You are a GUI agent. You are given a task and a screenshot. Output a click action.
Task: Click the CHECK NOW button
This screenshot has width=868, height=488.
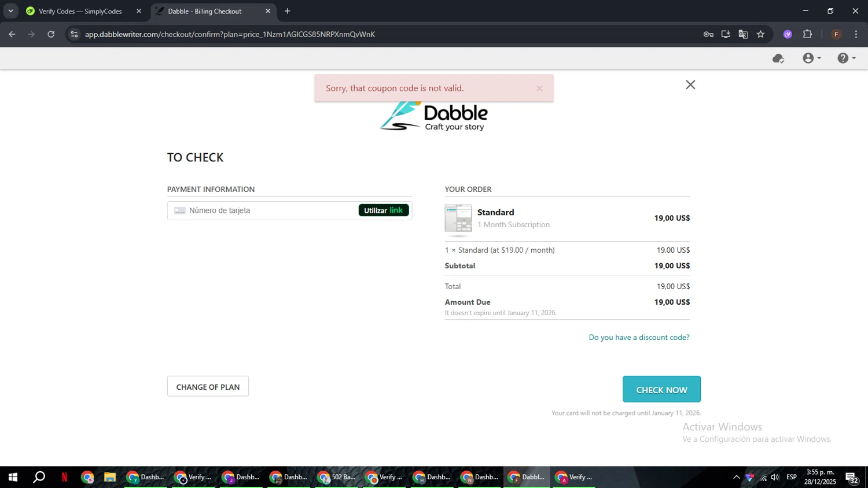click(661, 390)
